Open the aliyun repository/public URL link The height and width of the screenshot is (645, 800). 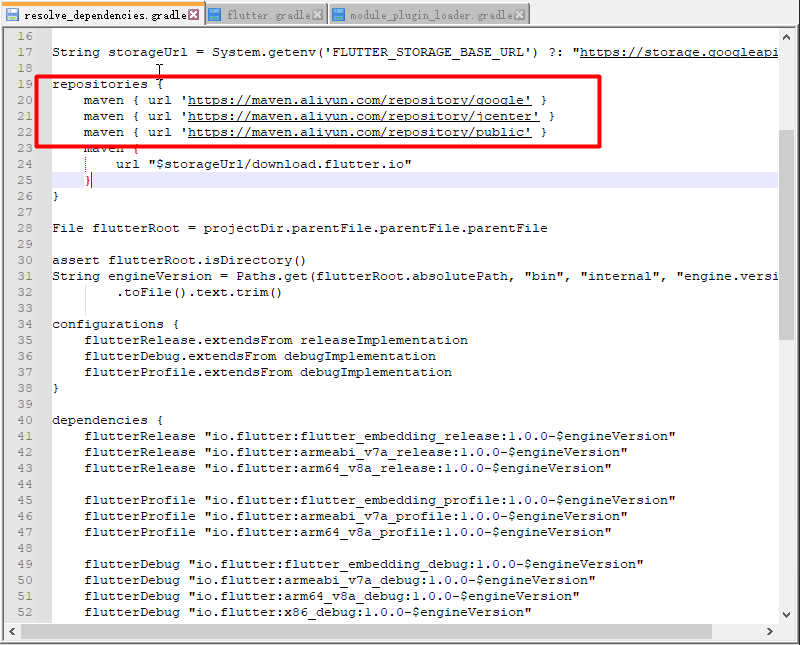tap(359, 132)
